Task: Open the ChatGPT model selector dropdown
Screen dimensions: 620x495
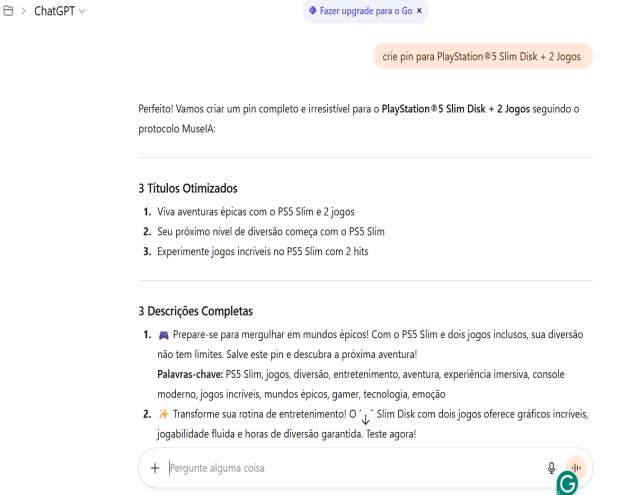Action: pyautogui.click(x=60, y=11)
